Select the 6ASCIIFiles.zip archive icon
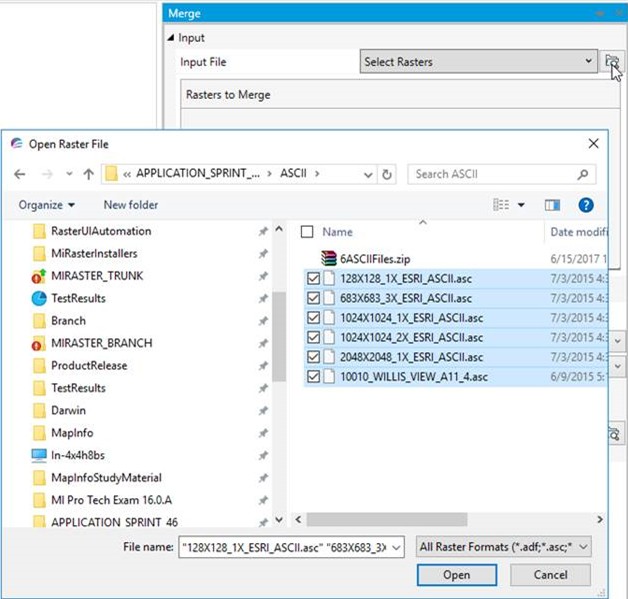The height and width of the screenshot is (599, 628). click(329, 259)
